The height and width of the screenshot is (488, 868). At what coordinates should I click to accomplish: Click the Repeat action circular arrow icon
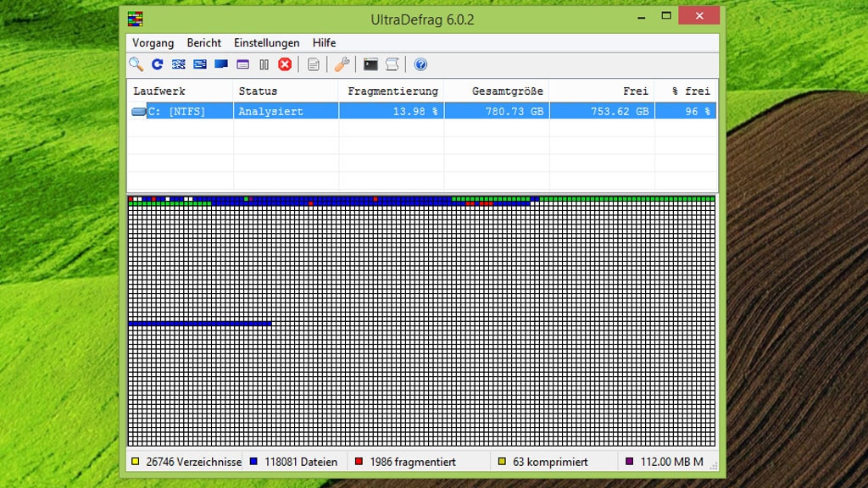[157, 64]
